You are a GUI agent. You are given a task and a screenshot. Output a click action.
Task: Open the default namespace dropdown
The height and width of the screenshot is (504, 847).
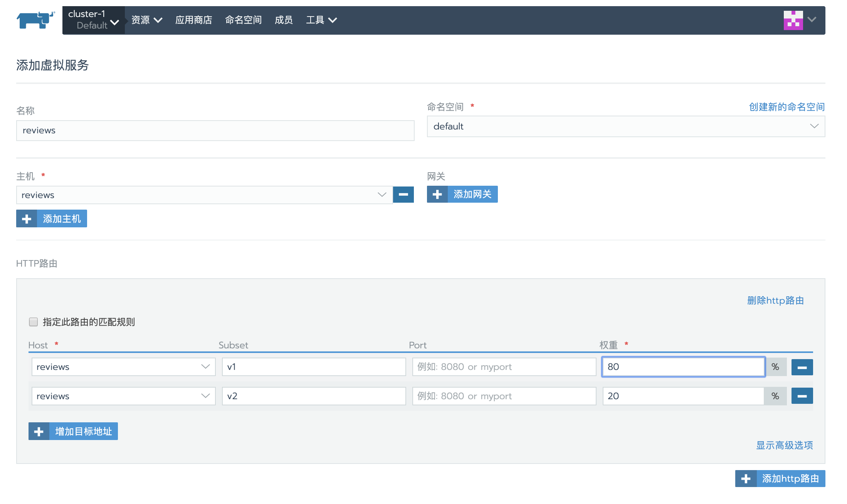click(626, 126)
